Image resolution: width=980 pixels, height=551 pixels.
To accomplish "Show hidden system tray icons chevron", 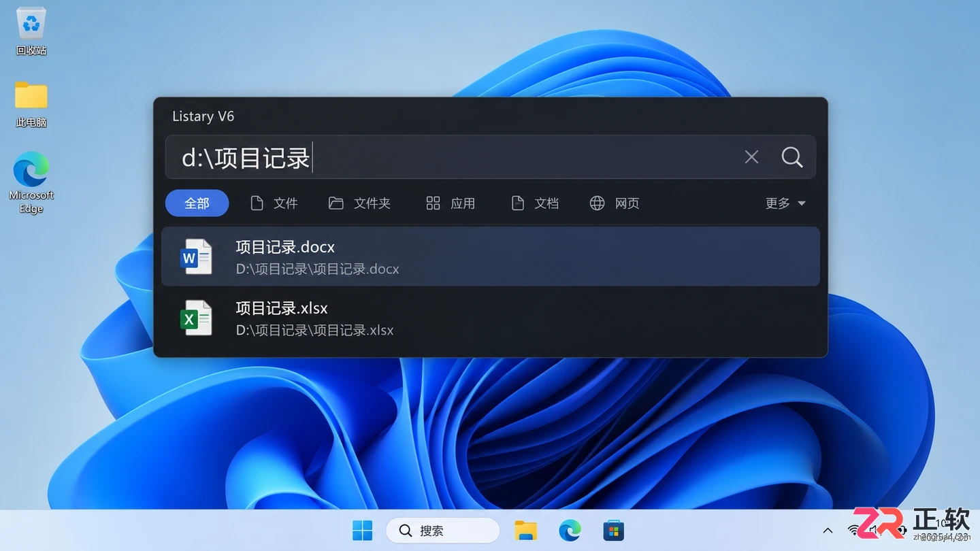I will pos(828,531).
